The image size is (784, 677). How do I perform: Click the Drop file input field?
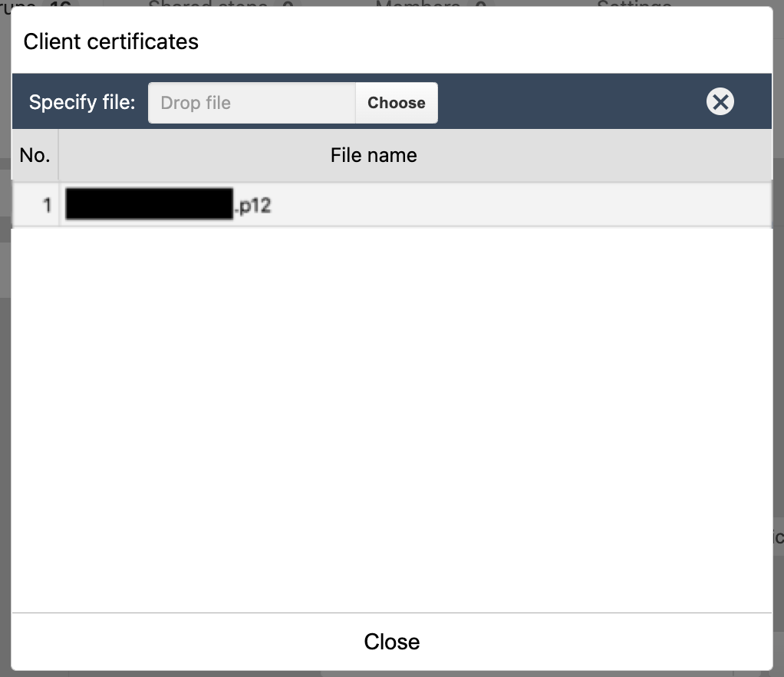(x=252, y=103)
